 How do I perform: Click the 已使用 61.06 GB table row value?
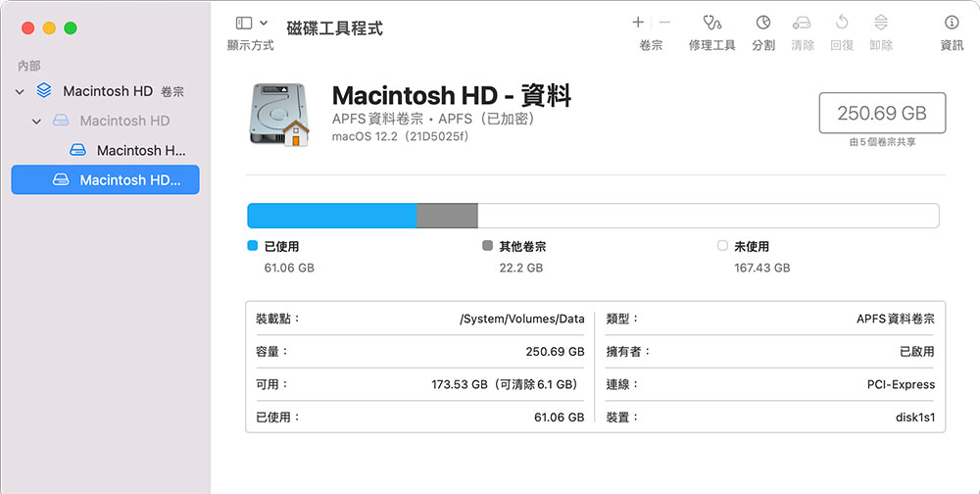tap(559, 418)
